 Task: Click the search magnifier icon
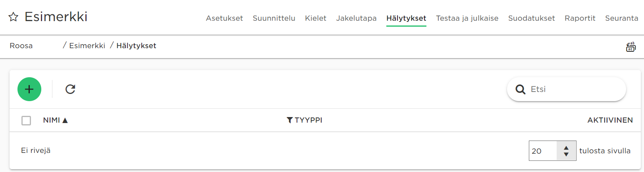(x=520, y=89)
